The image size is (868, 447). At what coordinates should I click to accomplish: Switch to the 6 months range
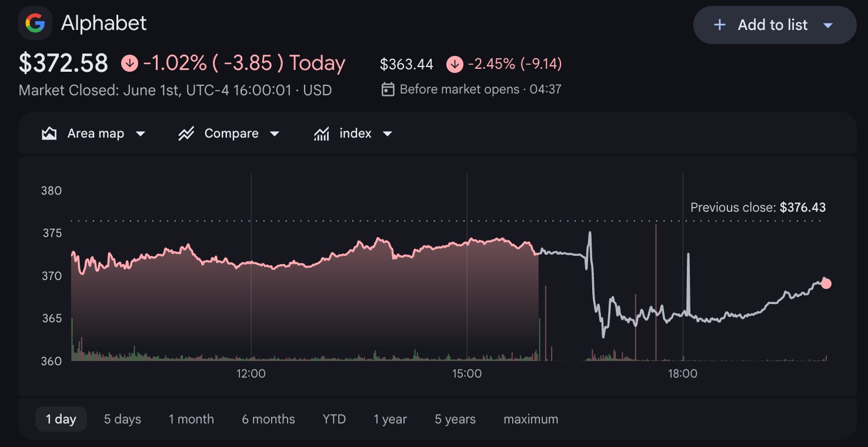pyautogui.click(x=268, y=419)
